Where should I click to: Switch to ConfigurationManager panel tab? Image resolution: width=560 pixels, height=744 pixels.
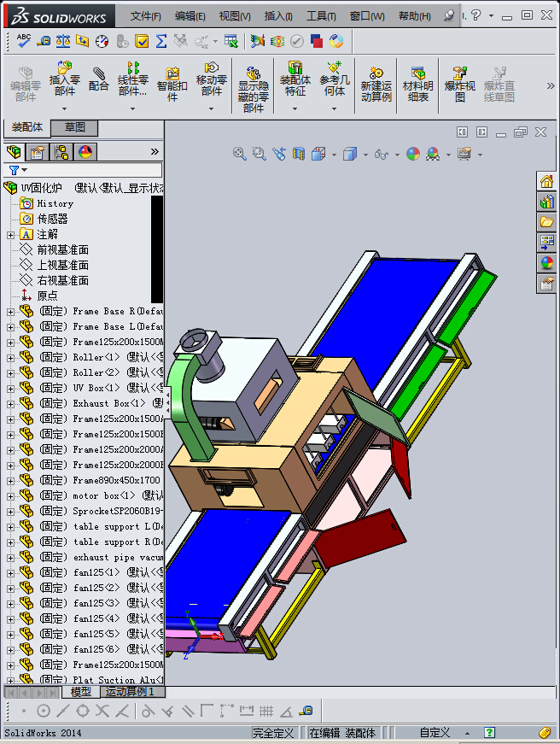(61, 152)
